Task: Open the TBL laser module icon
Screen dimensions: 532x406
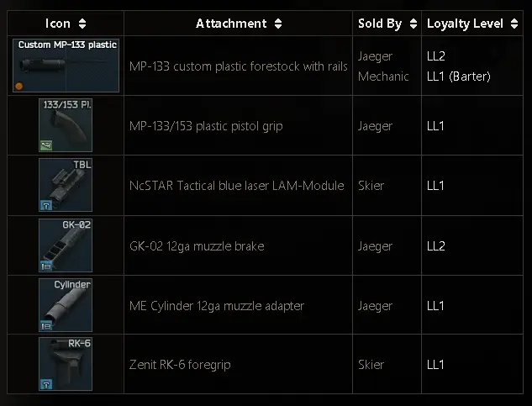Action: [66, 185]
